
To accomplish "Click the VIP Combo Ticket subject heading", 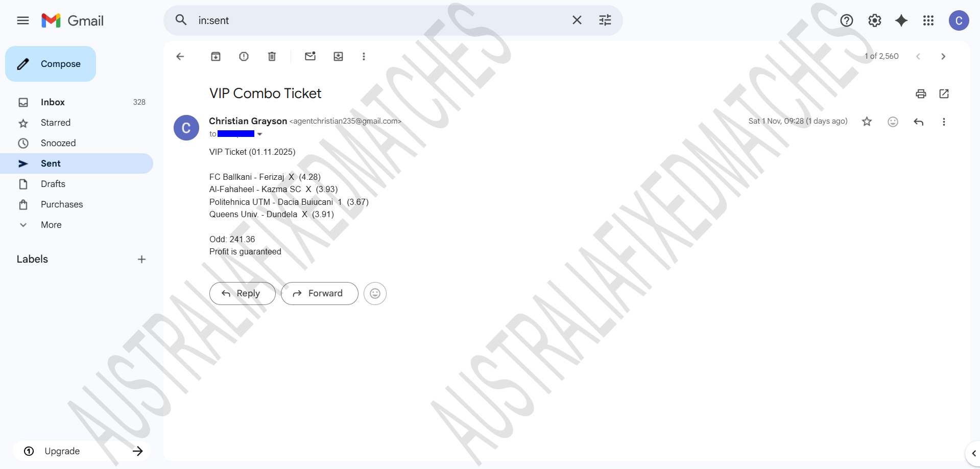I will coord(266,93).
